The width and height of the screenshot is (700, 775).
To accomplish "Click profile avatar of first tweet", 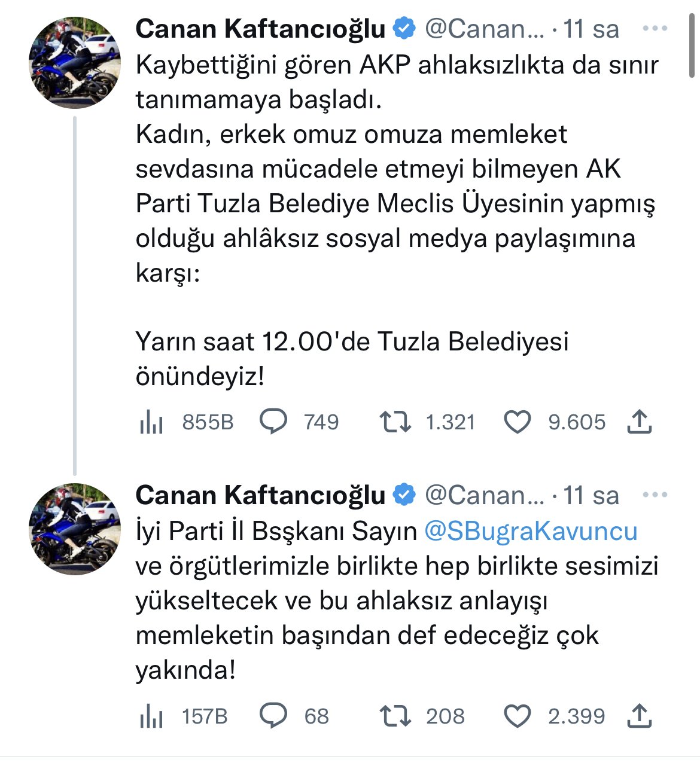I will [x=75, y=63].
